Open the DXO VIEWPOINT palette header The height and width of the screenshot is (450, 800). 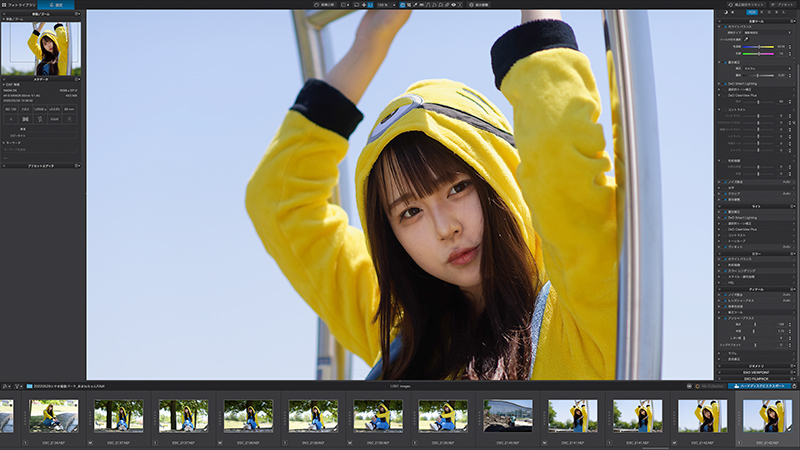(x=756, y=372)
